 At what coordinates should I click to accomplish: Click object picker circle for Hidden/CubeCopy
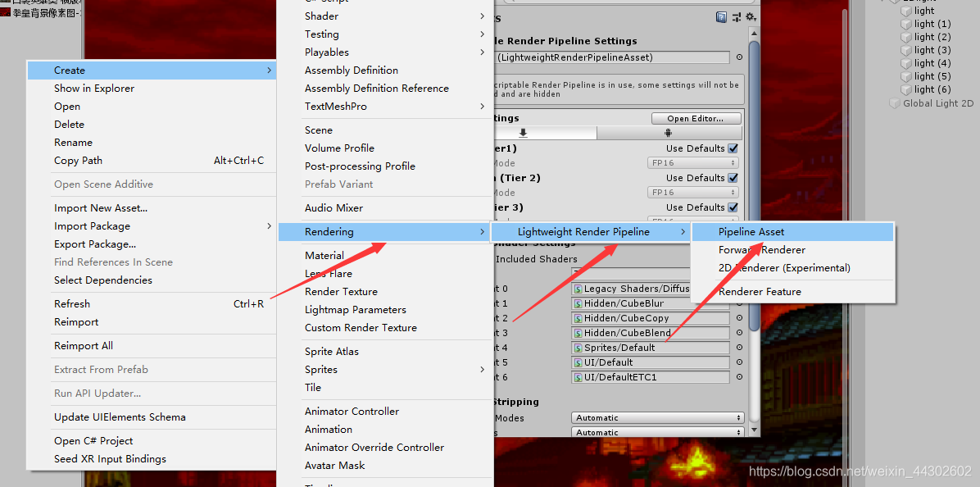739,318
